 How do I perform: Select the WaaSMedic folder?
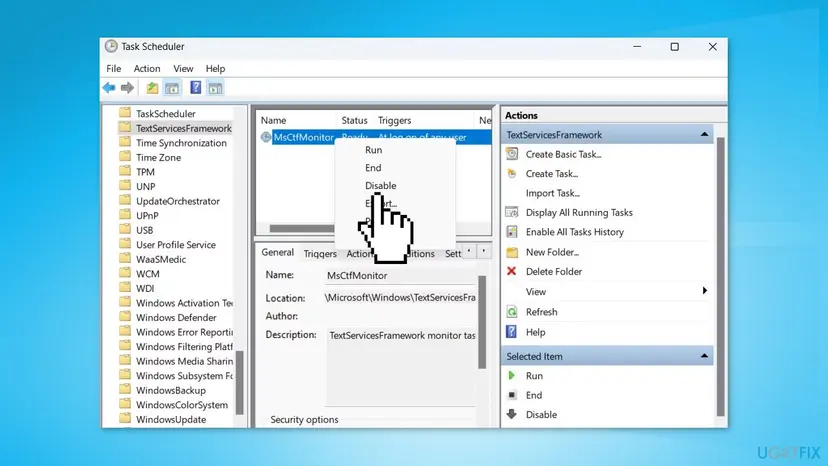[161, 259]
